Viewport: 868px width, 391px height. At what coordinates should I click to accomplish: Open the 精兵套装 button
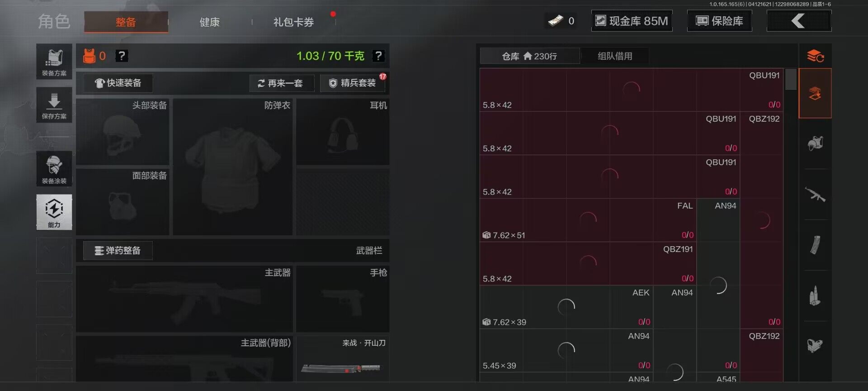353,83
